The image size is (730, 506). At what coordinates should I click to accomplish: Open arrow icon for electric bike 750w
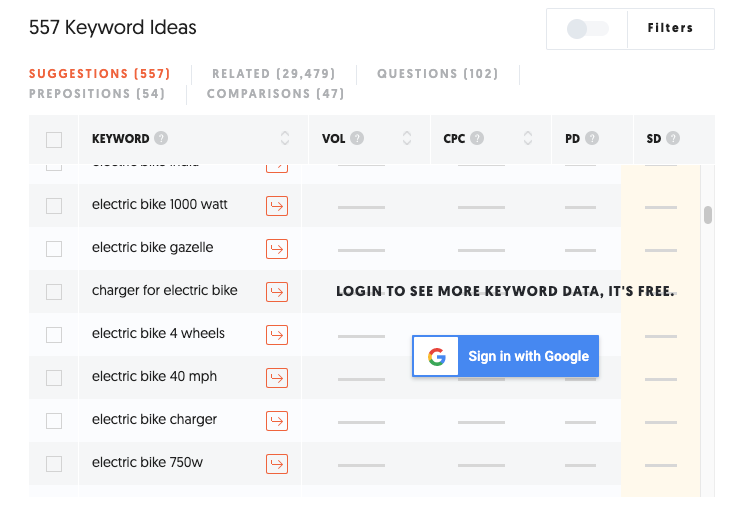pos(277,463)
